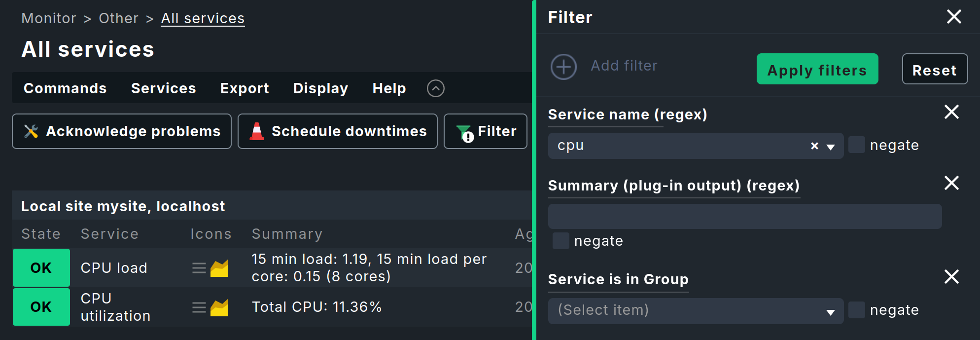This screenshot has height=340, width=980.
Task: Expand the Service name cpu dropdown
Action: pos(831,147)
